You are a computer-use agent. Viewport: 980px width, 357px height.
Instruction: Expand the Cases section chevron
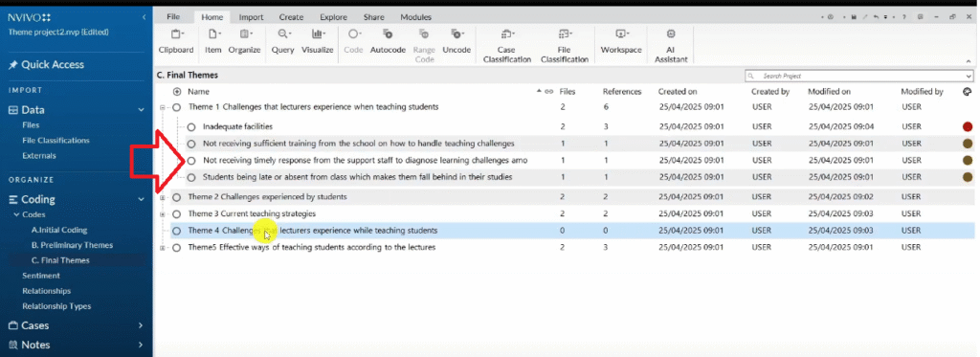[x=141, y=325]
